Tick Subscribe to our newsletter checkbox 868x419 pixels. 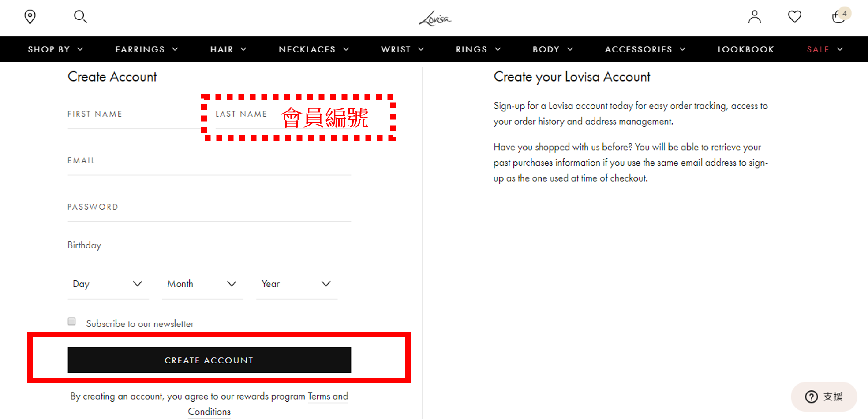click(x=72, y=322)
